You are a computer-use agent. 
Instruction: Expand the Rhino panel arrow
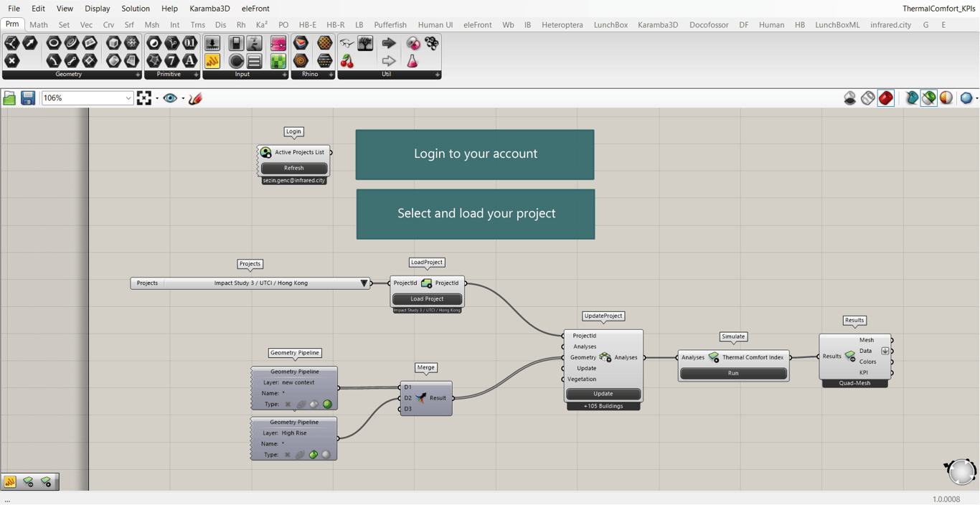pos(331,75)
